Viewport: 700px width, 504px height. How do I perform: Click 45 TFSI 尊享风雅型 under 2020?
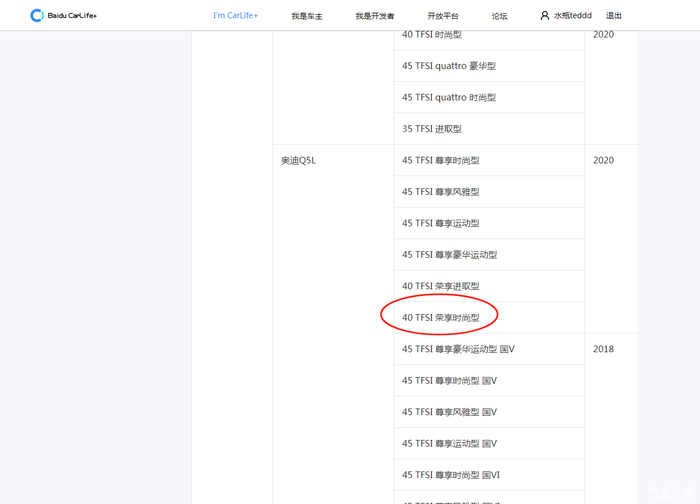click(441, 192)
